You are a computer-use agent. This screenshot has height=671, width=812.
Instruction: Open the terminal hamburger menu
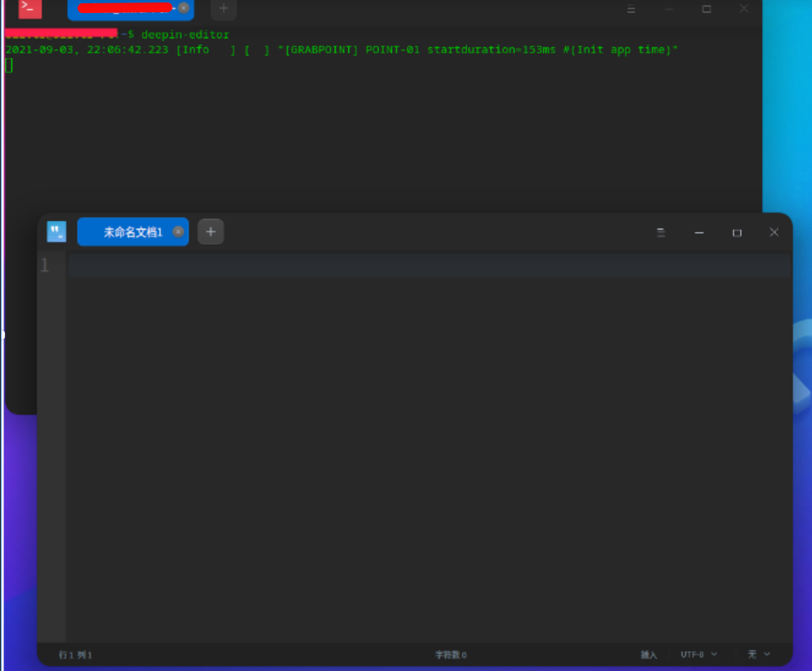[631, 9]
